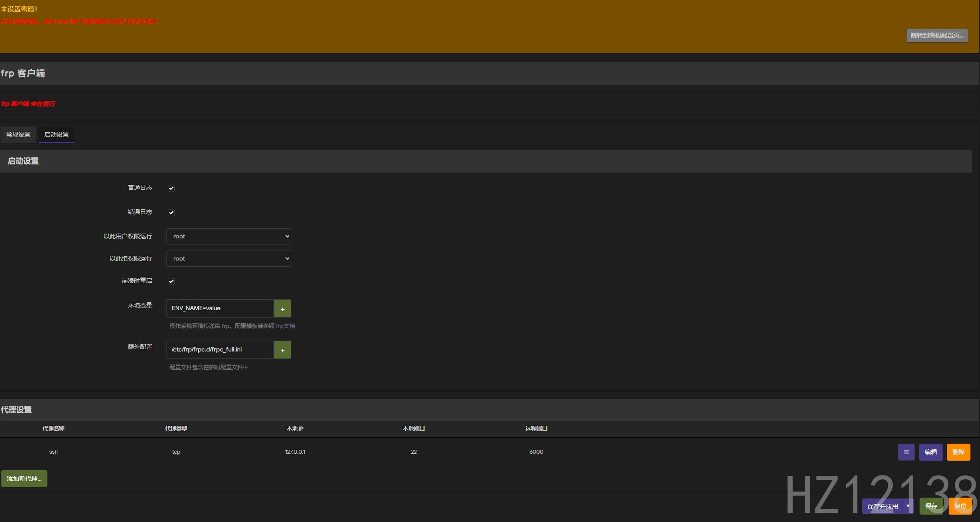Click the 添加新代理 button

coord(24,478)
